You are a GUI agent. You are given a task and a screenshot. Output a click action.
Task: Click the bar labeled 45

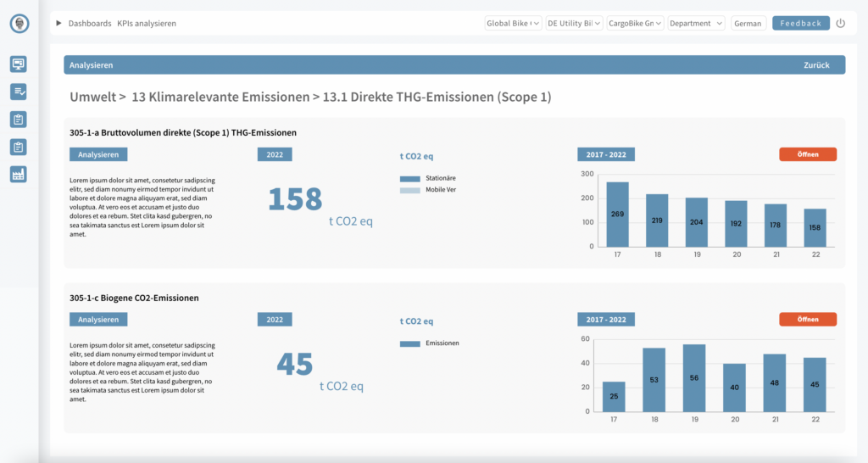click(x=815, y=384)
